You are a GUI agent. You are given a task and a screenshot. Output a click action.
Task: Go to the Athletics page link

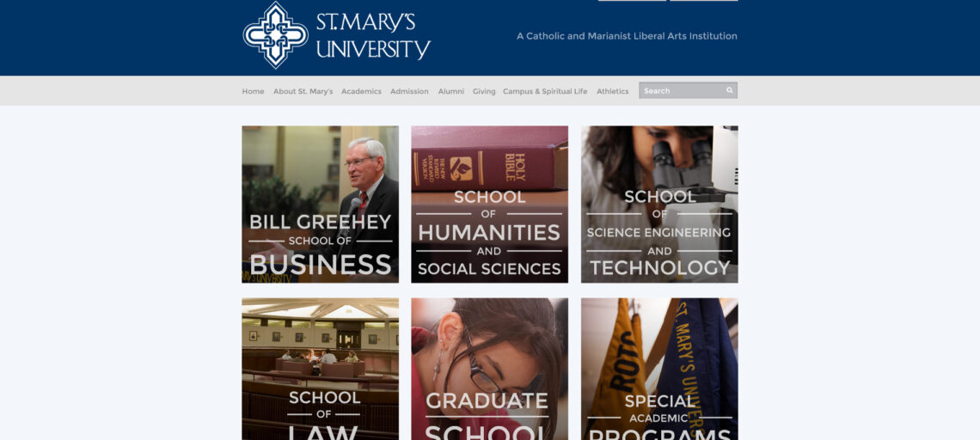tap(612, 91)
